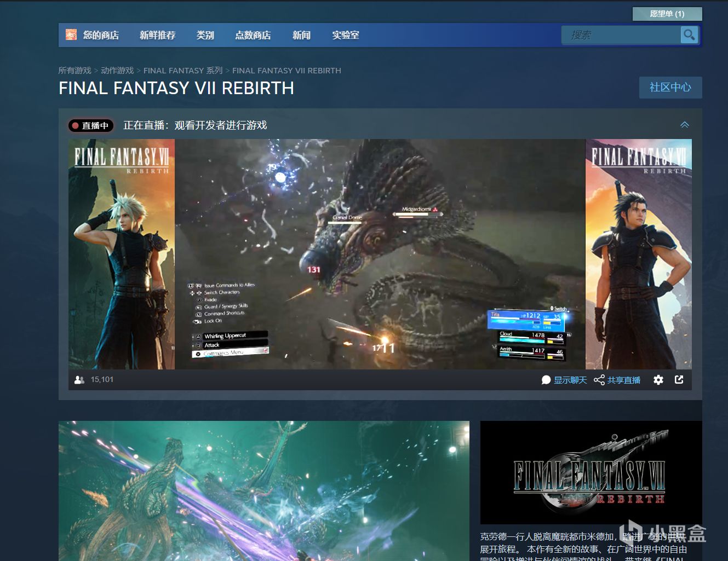728x561 pixels.
Task: Open the 您的商店 menu
Action: (x=101, y=35)
